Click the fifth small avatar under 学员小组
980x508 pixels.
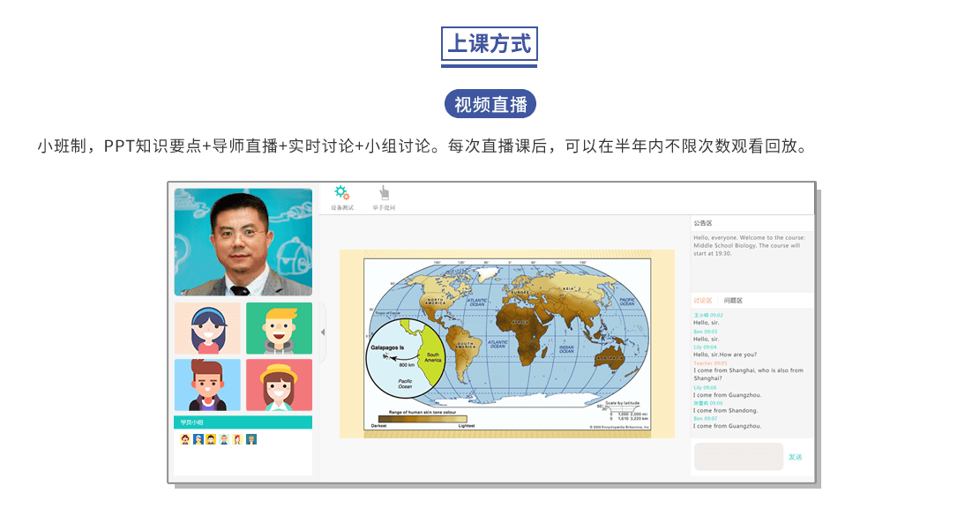pos(237,439)
